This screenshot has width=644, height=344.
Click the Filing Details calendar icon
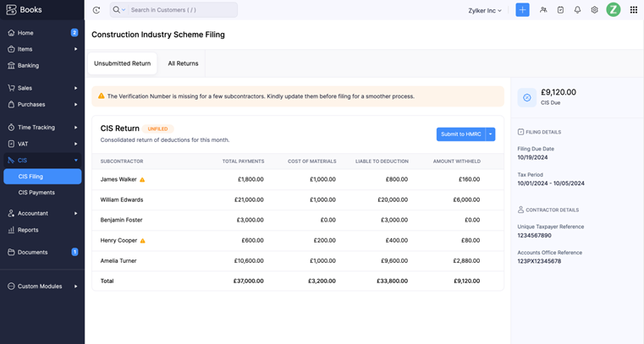(520, 132)
